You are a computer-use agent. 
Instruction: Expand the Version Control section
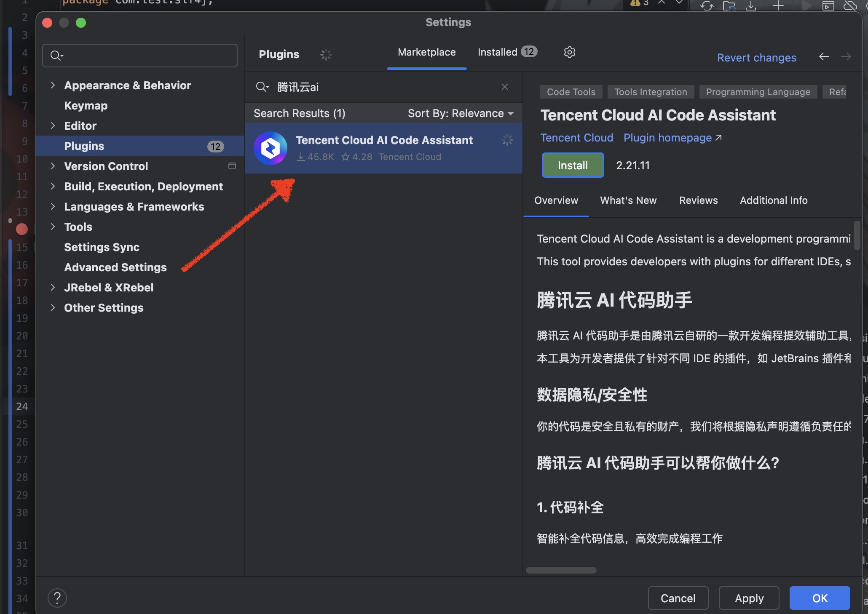coord(53,166)
